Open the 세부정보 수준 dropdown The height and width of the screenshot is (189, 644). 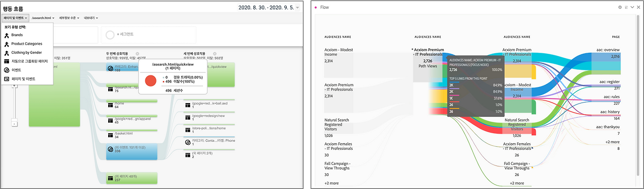(x=69, y=18)
